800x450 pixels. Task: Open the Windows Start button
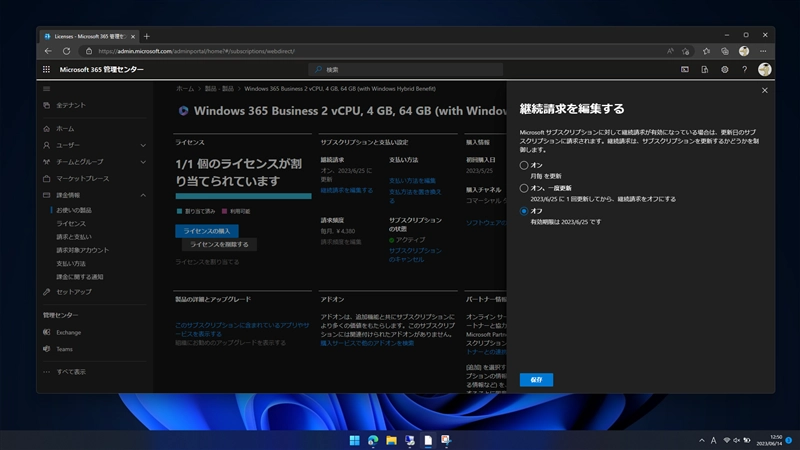point(355,440)
